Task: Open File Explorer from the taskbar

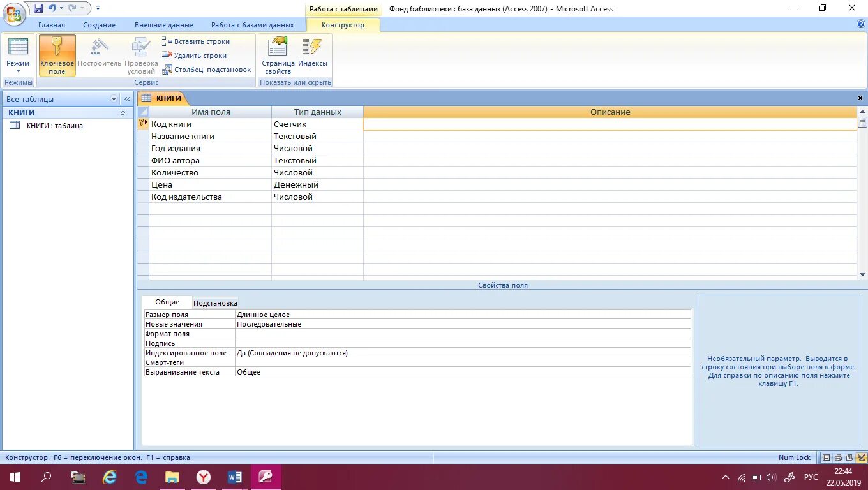Action: tap(172, 477)
